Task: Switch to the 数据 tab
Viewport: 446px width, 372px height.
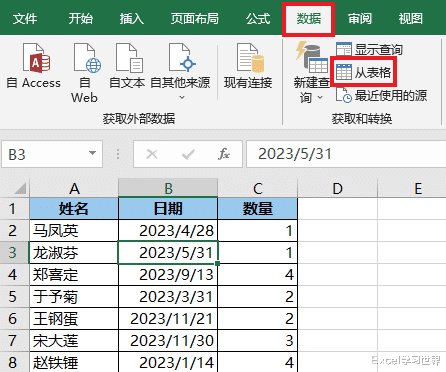Action: tap(309, 18)
